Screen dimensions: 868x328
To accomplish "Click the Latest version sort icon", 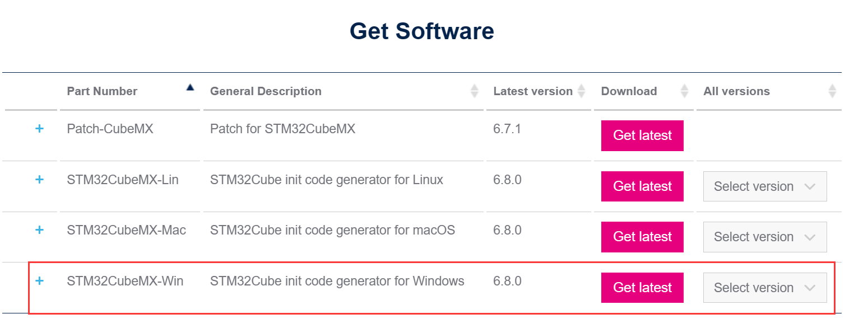I will 582,91.
